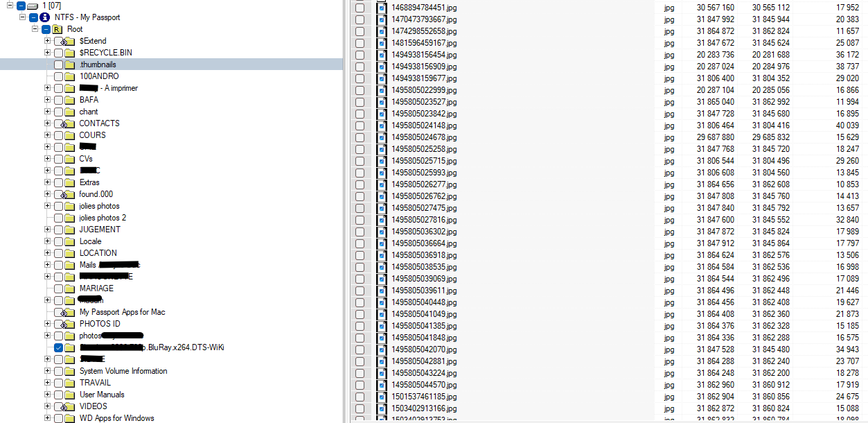
Task: Tick the checkbox for 1470473793667.jpg
Action: pos(360,19)
